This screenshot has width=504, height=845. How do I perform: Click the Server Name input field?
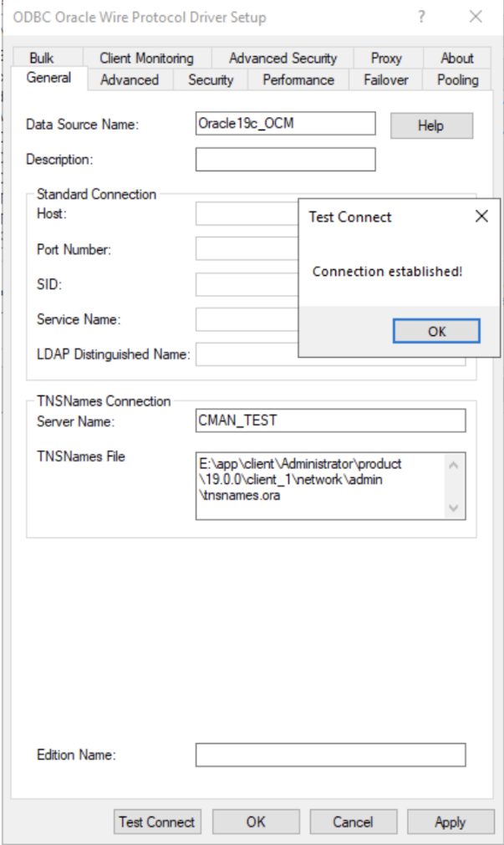[x=330, y=420]
